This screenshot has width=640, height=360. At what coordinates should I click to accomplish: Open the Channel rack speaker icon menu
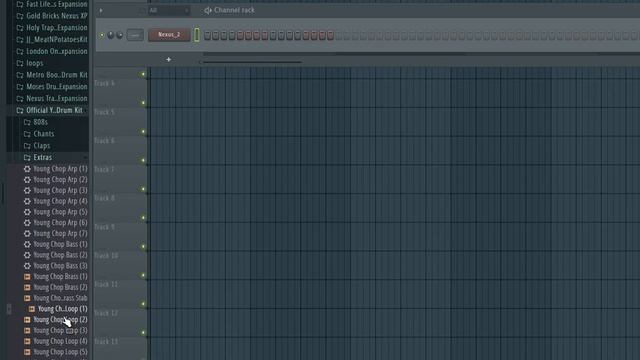click(208, 10)
